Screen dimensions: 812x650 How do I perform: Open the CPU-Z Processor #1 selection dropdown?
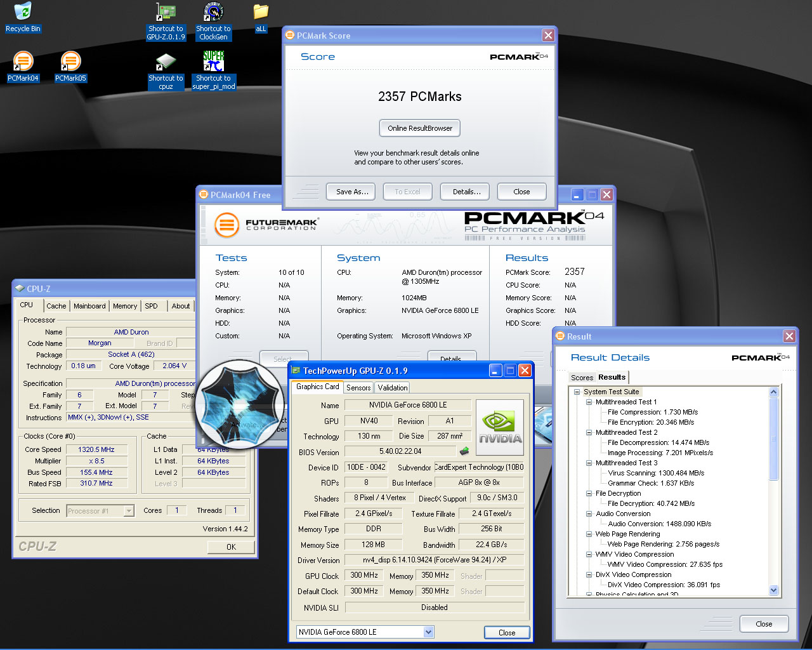point(129,510)
